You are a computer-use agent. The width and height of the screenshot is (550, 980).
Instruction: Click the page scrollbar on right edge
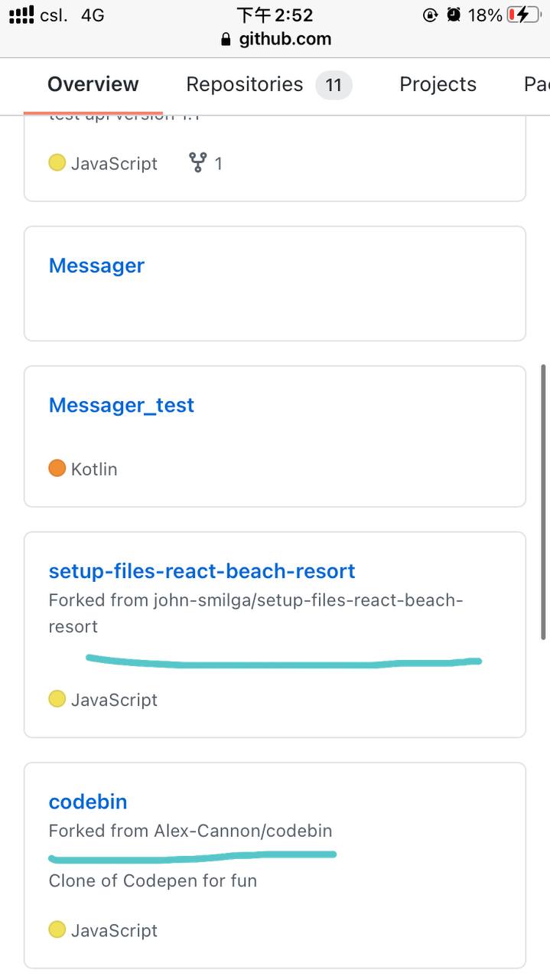coord(544,501)
